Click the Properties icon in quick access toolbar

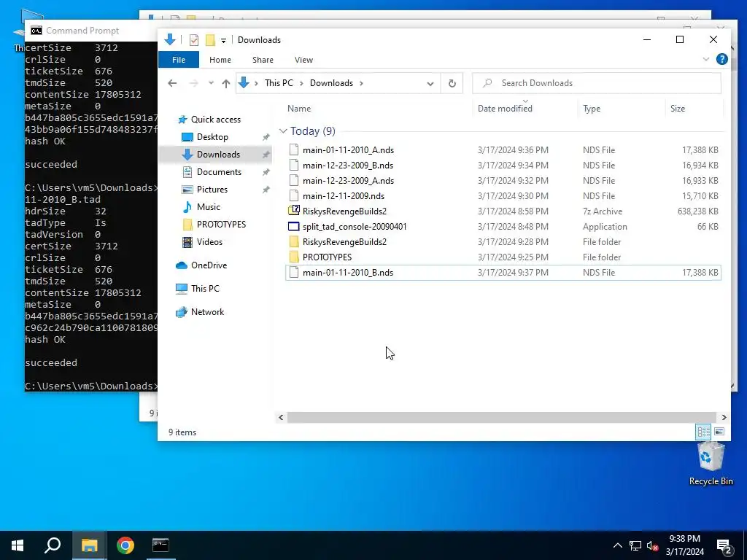click(194, 40)
